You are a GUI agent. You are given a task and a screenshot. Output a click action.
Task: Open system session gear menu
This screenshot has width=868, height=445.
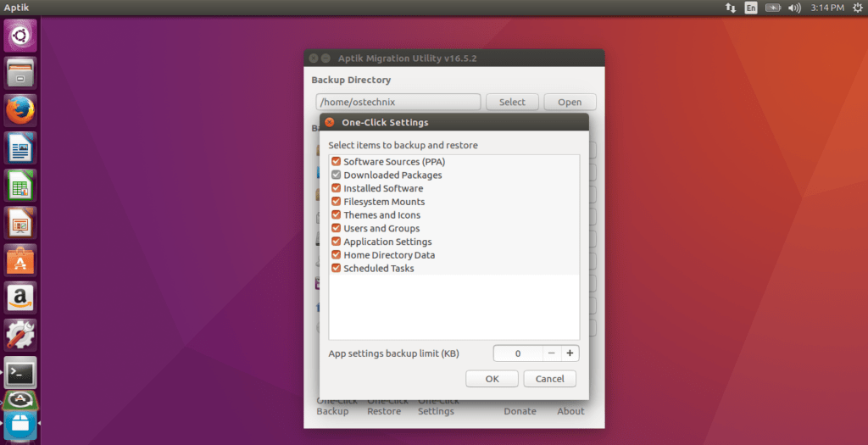[858, 8]
